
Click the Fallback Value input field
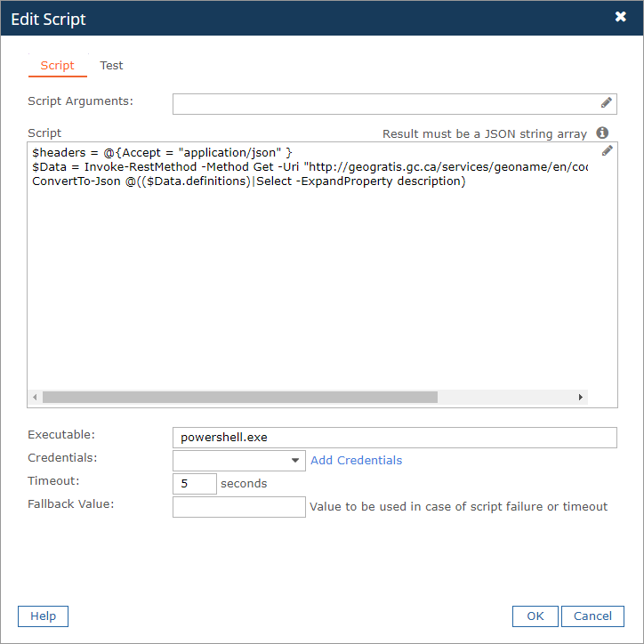[239, 507]
